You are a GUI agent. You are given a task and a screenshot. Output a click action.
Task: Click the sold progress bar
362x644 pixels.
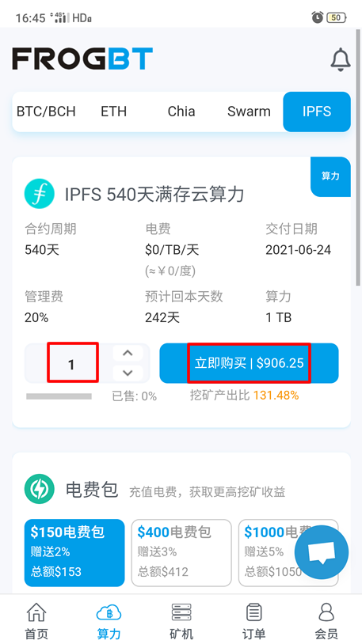[59, 396]
